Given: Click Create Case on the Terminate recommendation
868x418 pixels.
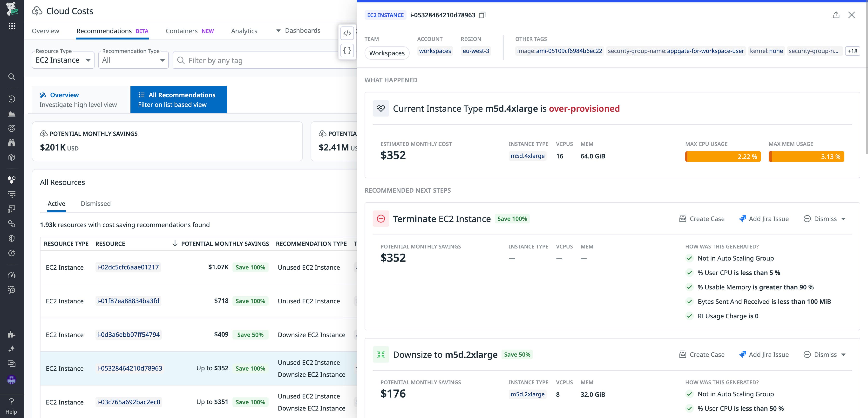Looking at the screenshot, I should pyautogui.click(x=702, y=218).
